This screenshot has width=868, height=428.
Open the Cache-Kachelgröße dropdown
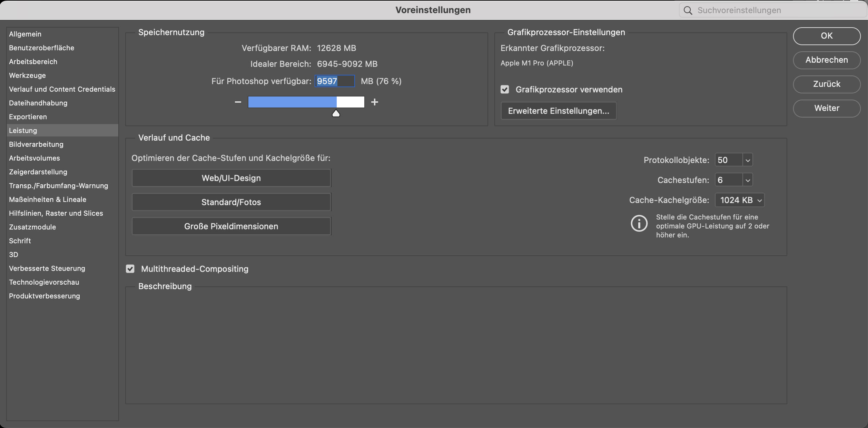tap(740, 200)
